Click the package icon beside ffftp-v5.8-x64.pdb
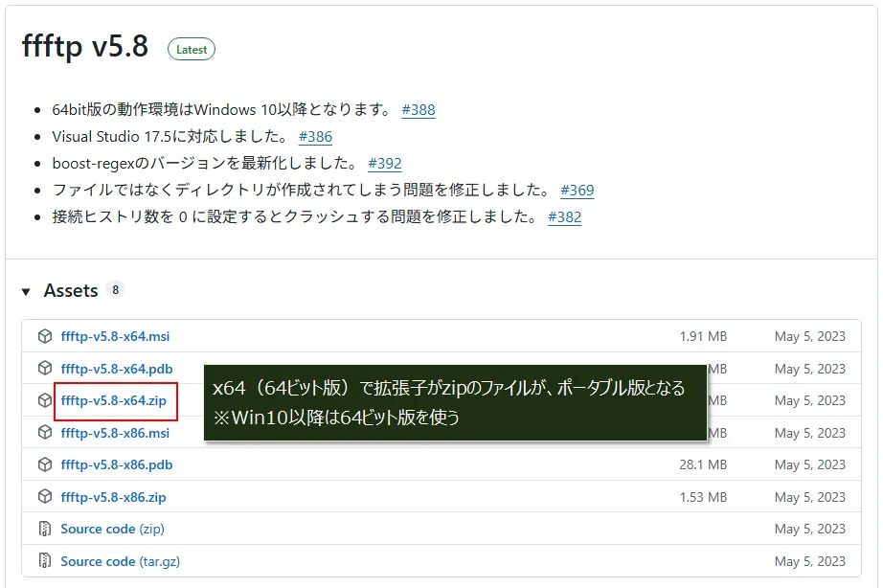Viewport: 883px width, 588px height. tap(44, 369)
